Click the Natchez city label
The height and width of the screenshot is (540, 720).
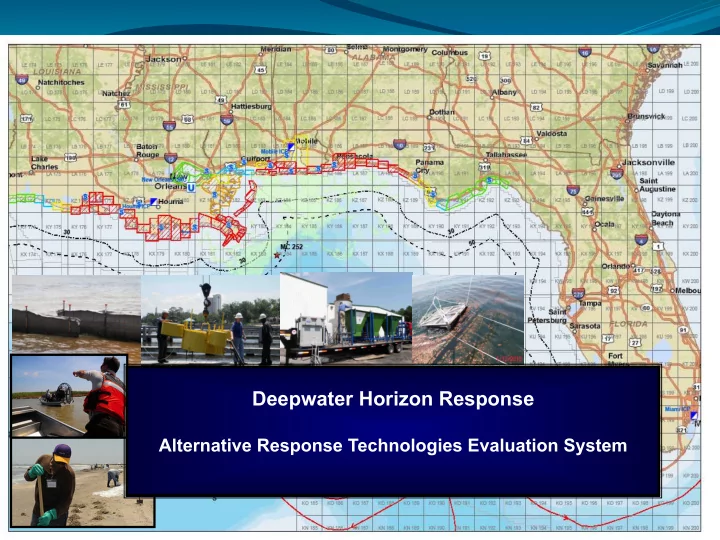116,93
